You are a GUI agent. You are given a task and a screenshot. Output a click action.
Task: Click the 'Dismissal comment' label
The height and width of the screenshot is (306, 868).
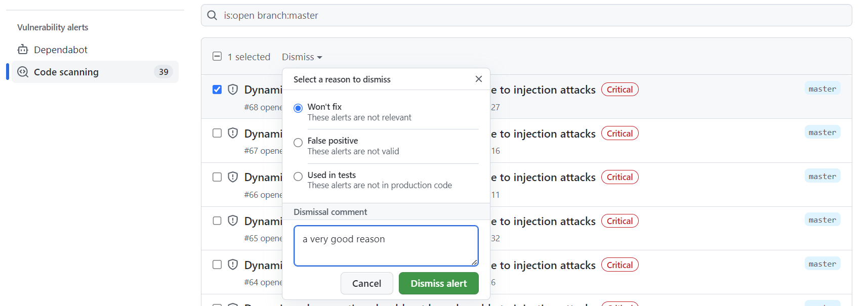click(330, 212)
